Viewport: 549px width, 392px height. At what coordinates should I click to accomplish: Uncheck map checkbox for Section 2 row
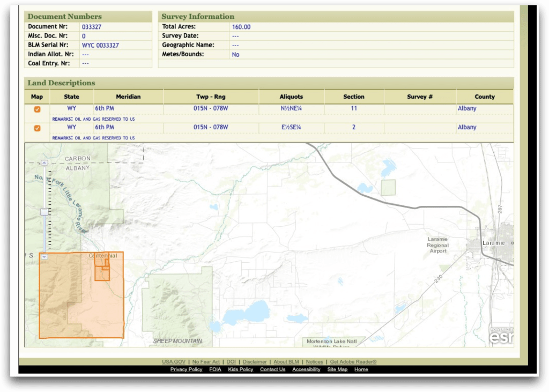pyautogui.click(x=37, y=128)
